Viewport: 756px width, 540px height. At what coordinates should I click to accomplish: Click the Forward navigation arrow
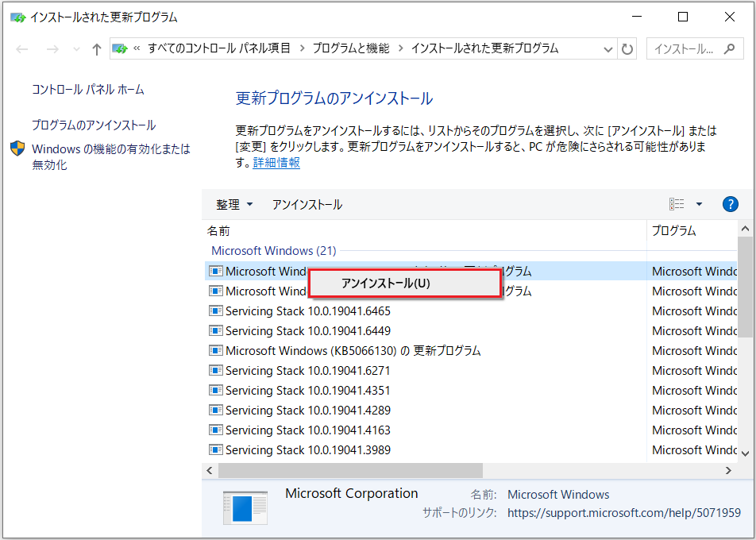tap(52, 48)
